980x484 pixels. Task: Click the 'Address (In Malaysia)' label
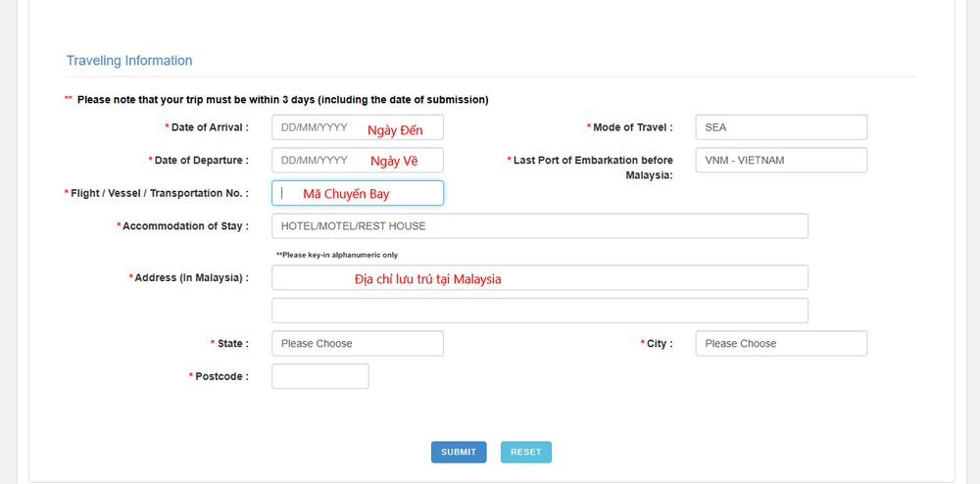190,278
